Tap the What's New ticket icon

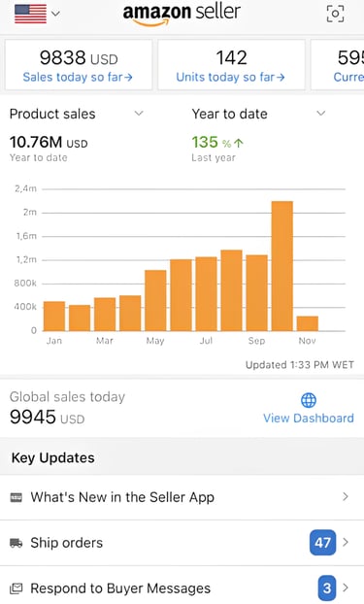16,497
